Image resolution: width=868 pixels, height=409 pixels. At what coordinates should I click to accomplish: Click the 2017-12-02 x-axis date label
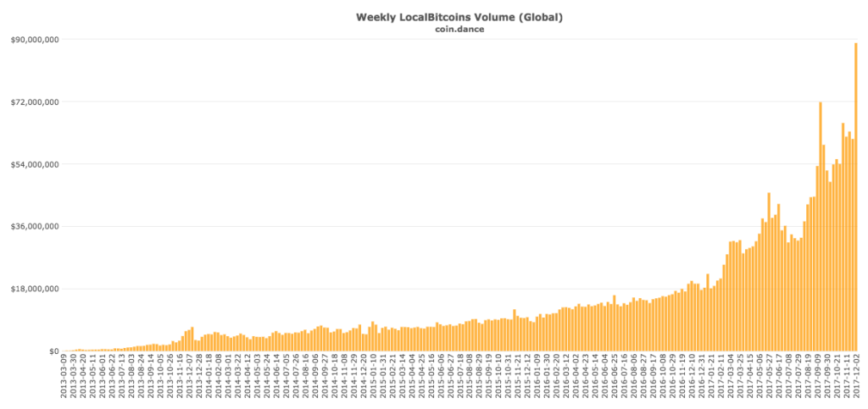pos(855,378)
